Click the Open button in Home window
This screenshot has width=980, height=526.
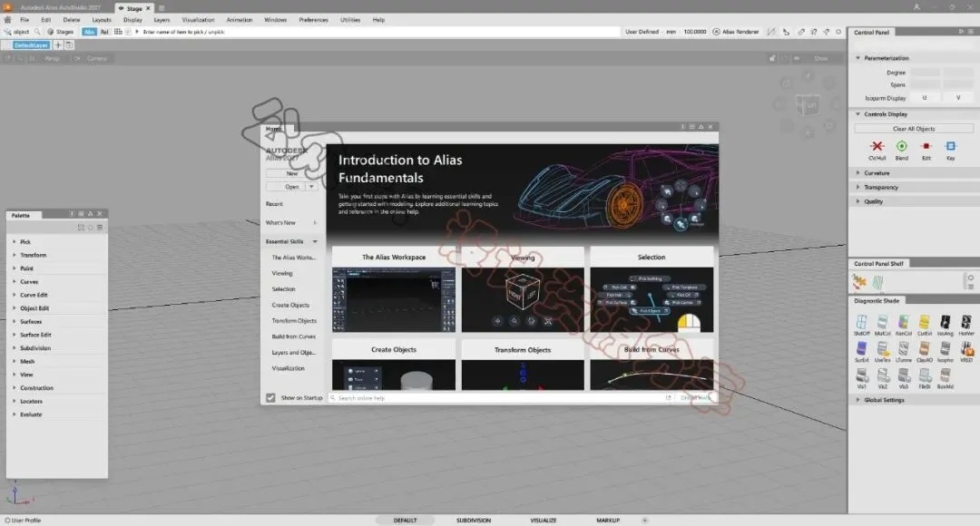(286, 187)
